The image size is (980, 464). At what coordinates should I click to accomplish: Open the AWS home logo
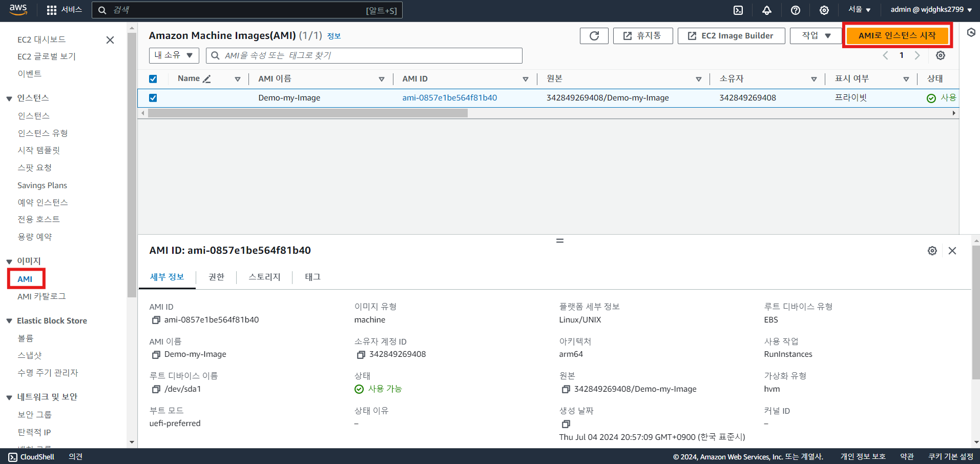18,10
